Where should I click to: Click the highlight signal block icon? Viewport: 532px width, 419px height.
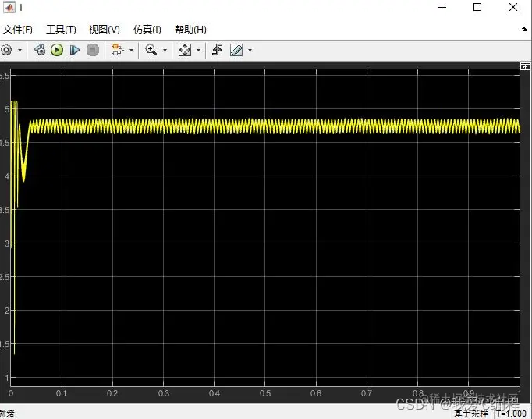point(117,50)
